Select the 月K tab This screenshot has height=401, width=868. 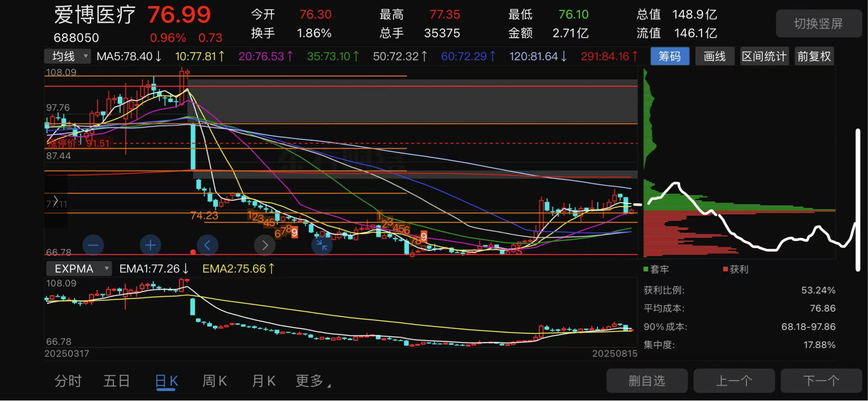click(x=264, y=381)
